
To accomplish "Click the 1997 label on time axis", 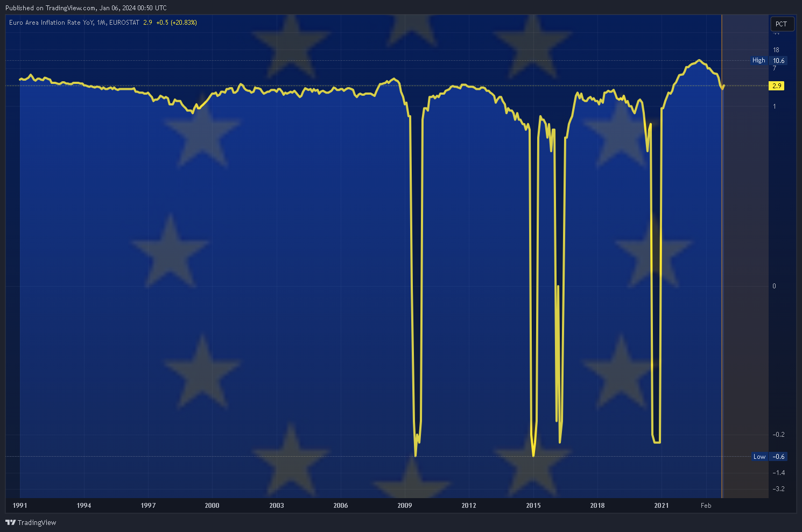I will click(x=148, y=506).
